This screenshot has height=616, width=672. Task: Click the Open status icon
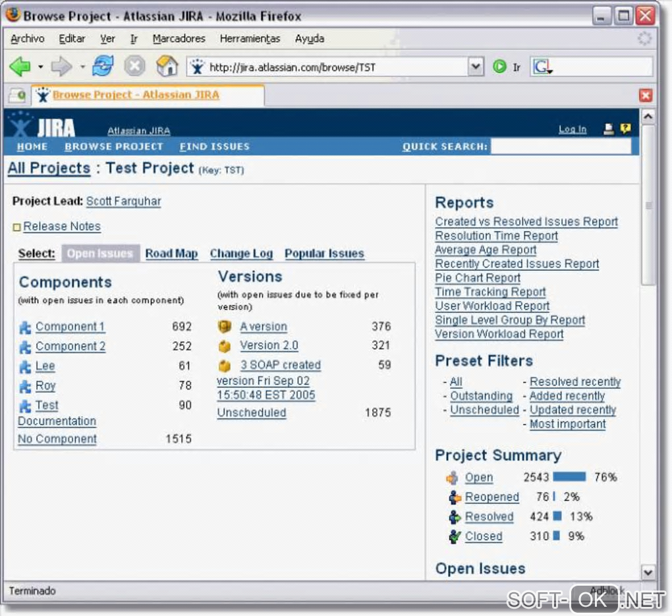[x=453, y=478]
